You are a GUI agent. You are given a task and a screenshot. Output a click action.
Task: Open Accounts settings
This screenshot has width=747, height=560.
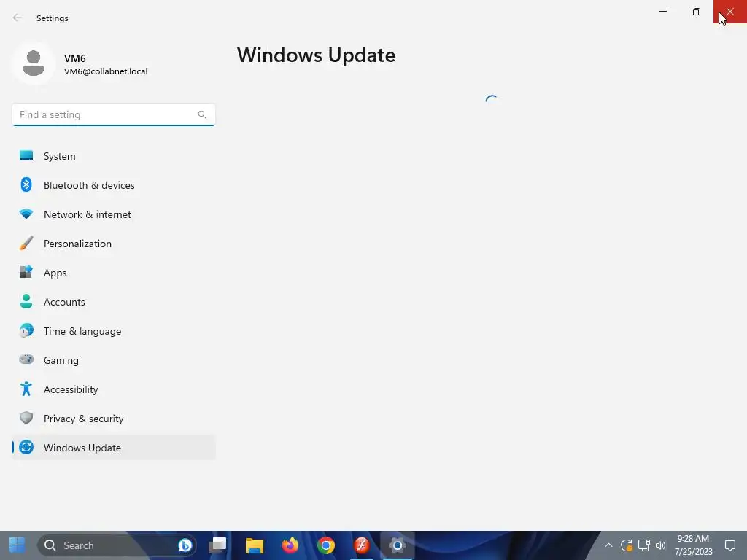point(113,302)
